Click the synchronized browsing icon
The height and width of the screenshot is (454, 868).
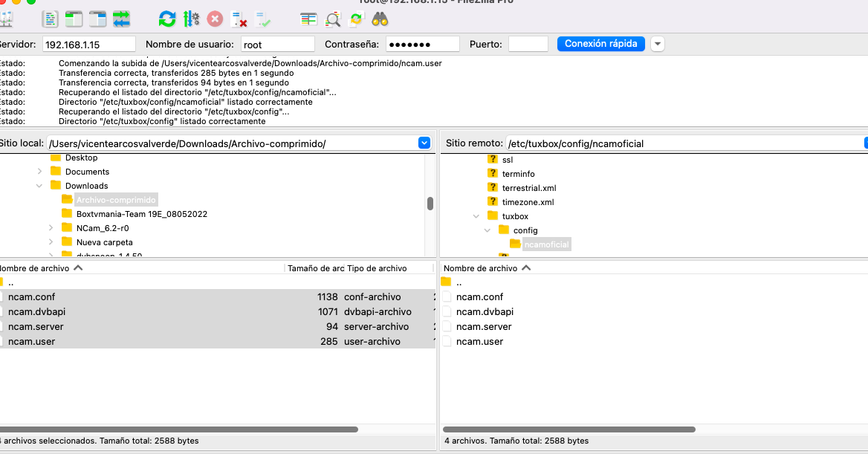tap(356, 19)
